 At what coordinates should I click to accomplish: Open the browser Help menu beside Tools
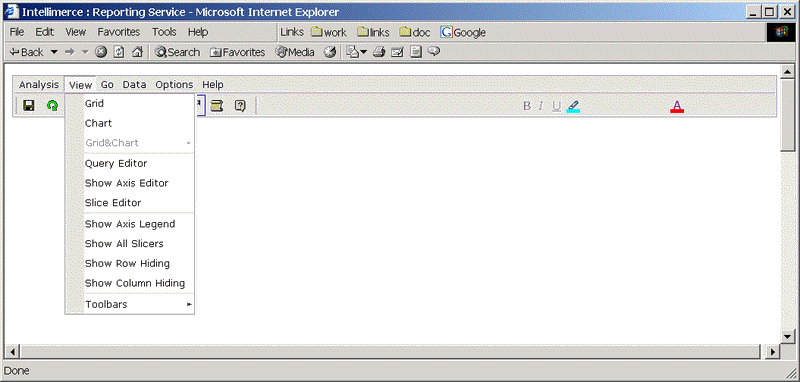[x=197, y=32]
